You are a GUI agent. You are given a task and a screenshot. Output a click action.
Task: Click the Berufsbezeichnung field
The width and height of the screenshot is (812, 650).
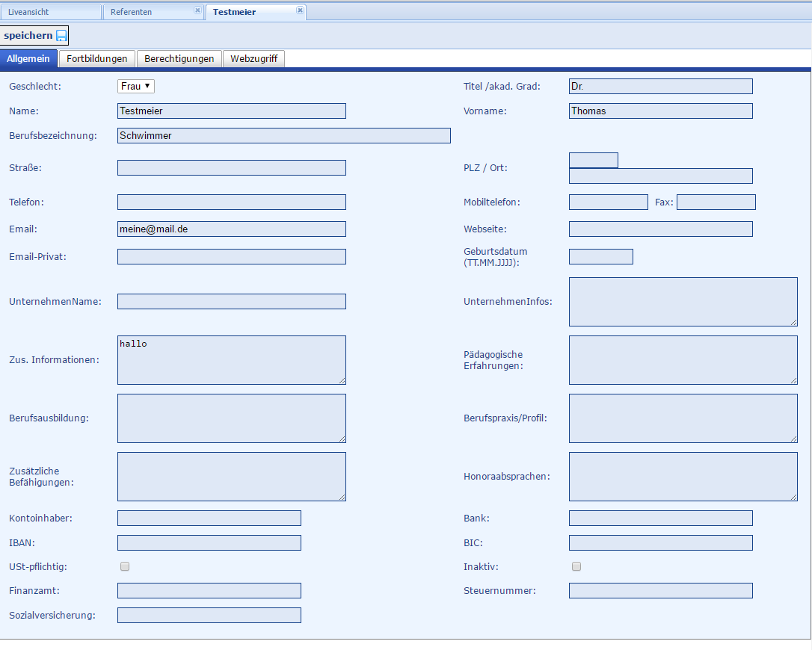coord(284,135)
